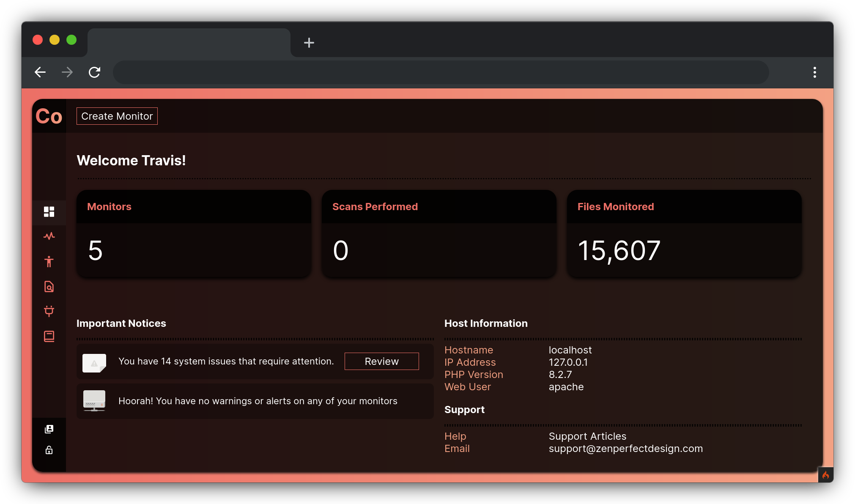Select the Monitors stat card
855x504 pixels.
point(192,233)
